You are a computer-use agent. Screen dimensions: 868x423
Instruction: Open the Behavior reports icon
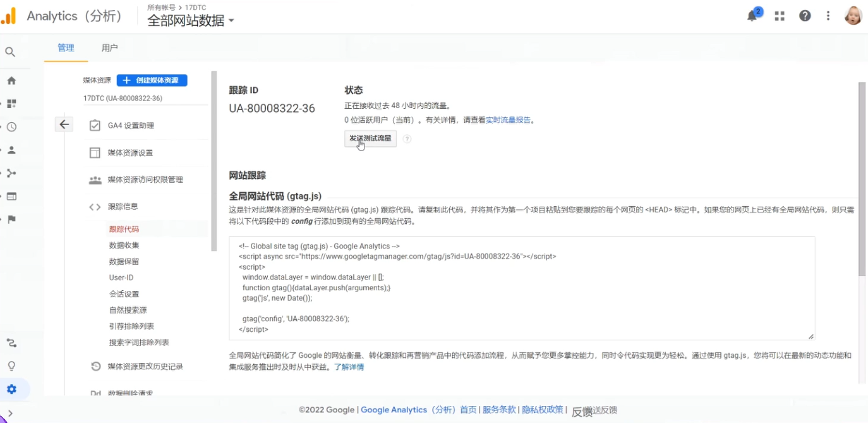10,196
